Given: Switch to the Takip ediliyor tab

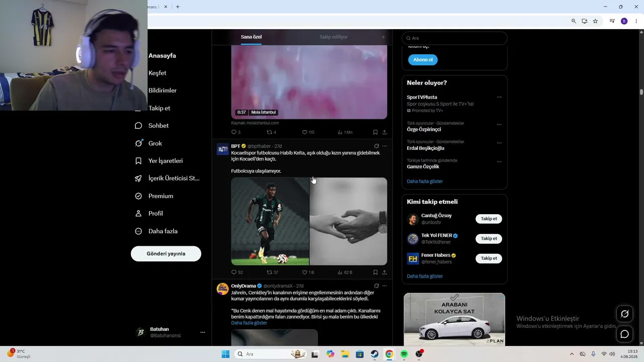Looking at the screenshot, I should pos(334,37).
